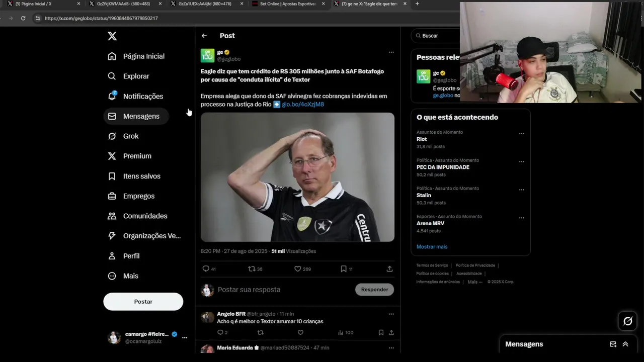Open Explorar section
Image resolution: width=644 pixels, height=362 pixels.
(129, 76)
